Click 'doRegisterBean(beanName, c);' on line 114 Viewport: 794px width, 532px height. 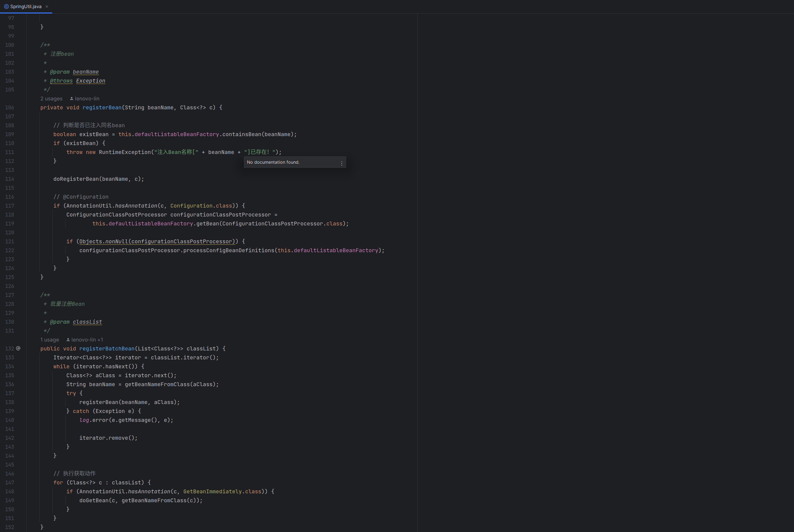[x=99, y=179]
